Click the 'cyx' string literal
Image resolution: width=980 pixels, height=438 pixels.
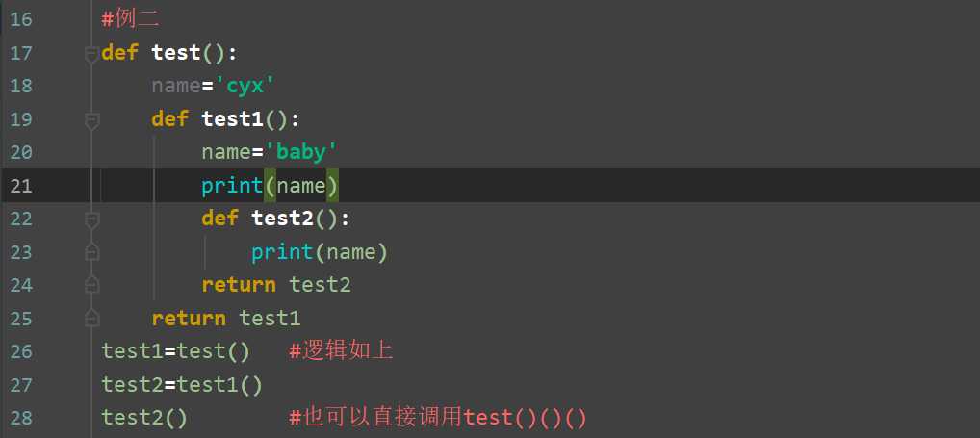pos(244,86)
